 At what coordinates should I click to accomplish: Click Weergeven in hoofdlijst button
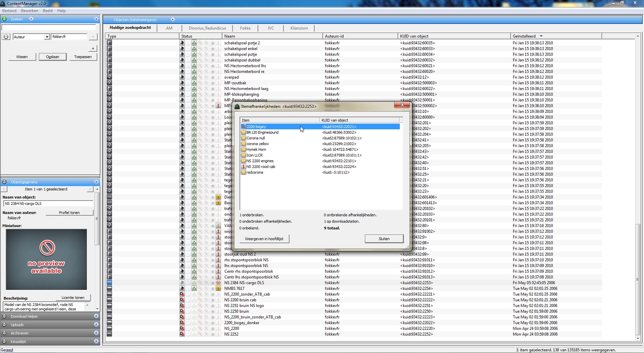click(x=264, y=239)
